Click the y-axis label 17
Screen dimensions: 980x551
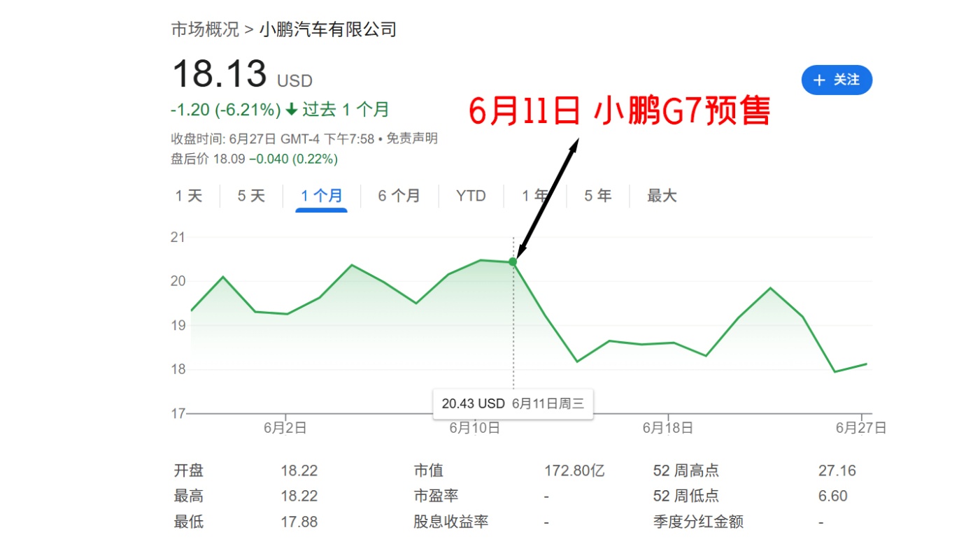pos(178,413)
